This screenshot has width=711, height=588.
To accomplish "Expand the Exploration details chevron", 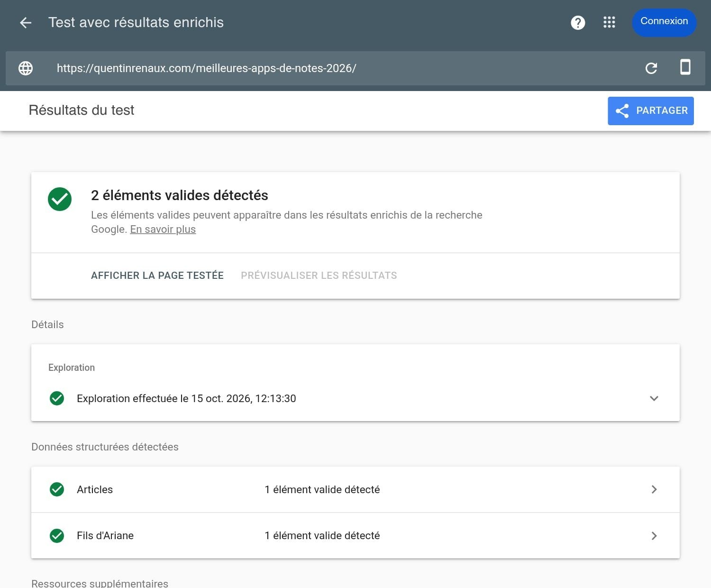I will pos(654,398).
